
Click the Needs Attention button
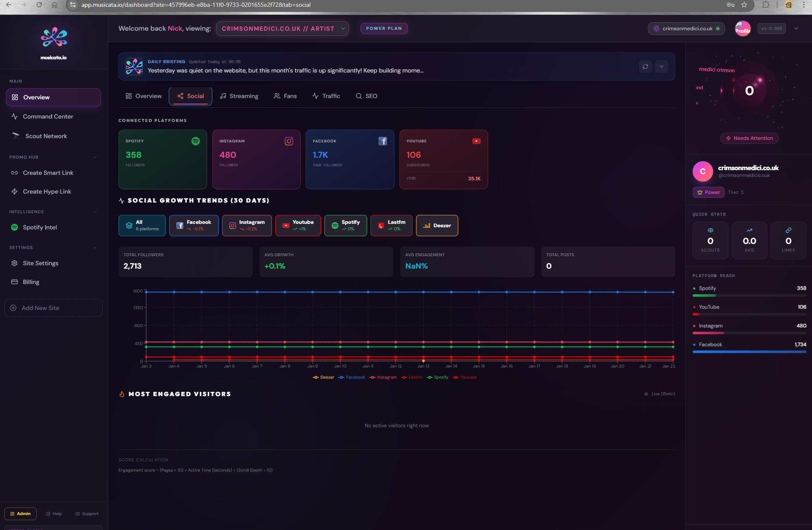tap(749, 138)
